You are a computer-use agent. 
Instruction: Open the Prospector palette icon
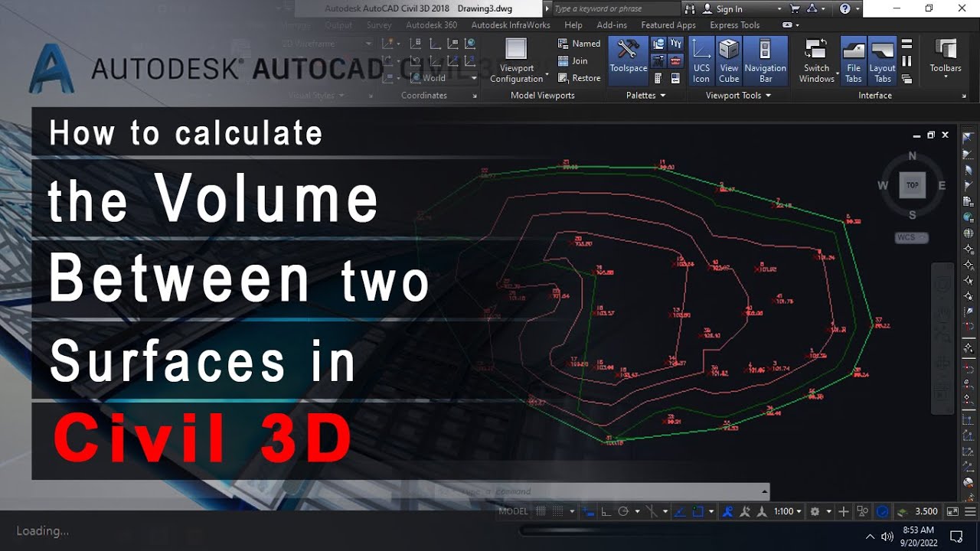(x=658, y=44)
